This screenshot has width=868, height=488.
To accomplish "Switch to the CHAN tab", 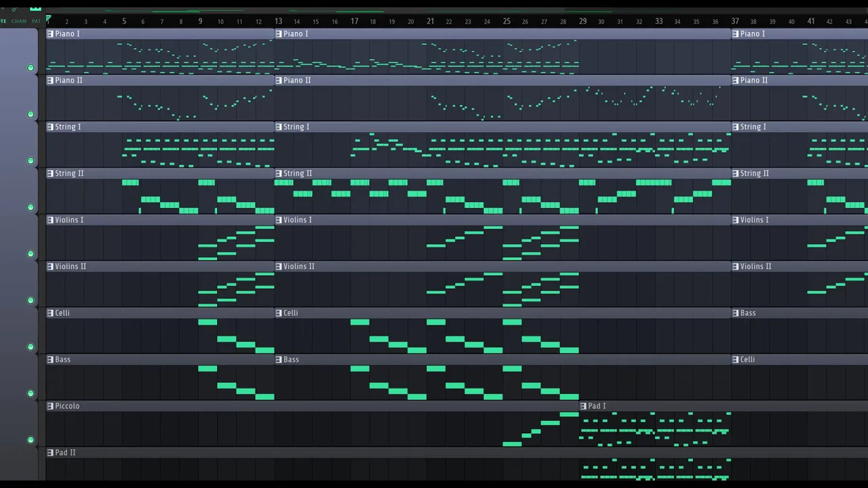I will (x=19, y=21).
